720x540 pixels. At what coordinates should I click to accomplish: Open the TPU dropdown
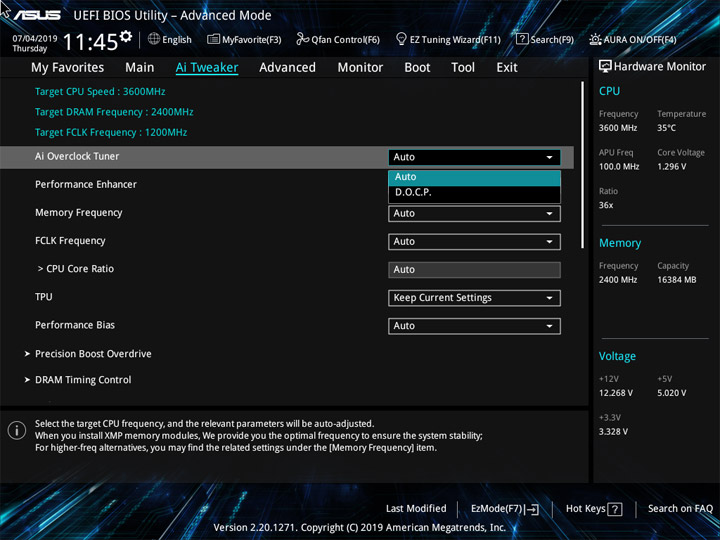474,298
